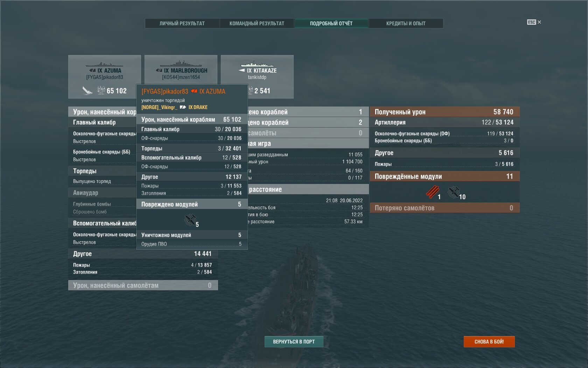588x368 pixels.
Task: Select the ПОДРОБНЫЙ ОТЧЁТ tab
Action: [x=331, y=23]
